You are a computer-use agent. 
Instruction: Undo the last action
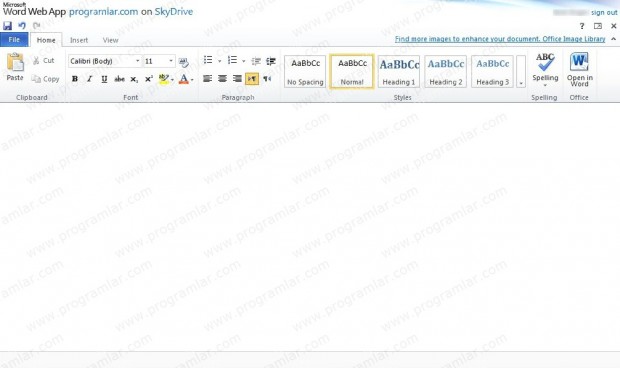22,26
